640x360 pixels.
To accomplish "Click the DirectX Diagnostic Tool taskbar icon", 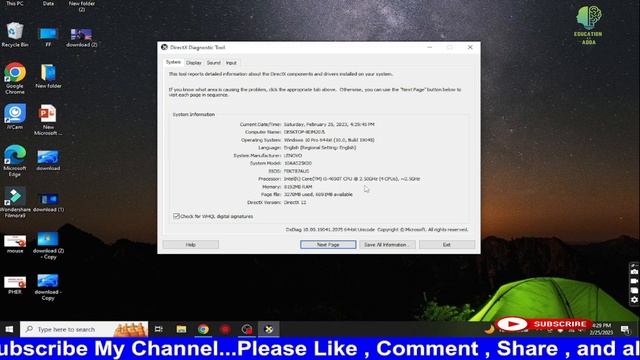I will pos(269,329).
